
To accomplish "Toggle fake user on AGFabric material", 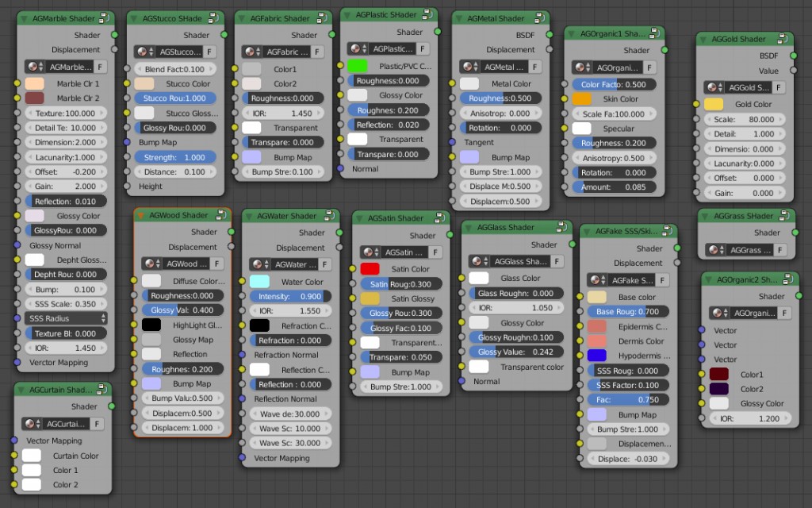I will pos(317,50).
